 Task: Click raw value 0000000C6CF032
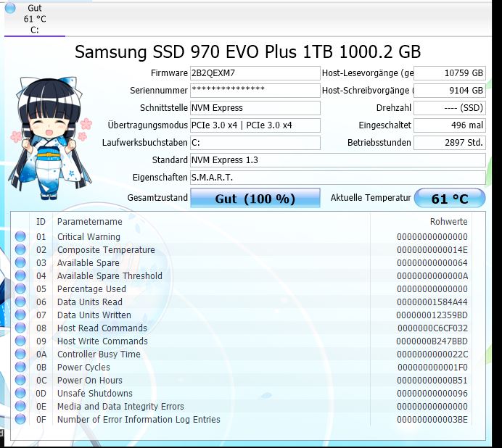[x=432, y=328]
